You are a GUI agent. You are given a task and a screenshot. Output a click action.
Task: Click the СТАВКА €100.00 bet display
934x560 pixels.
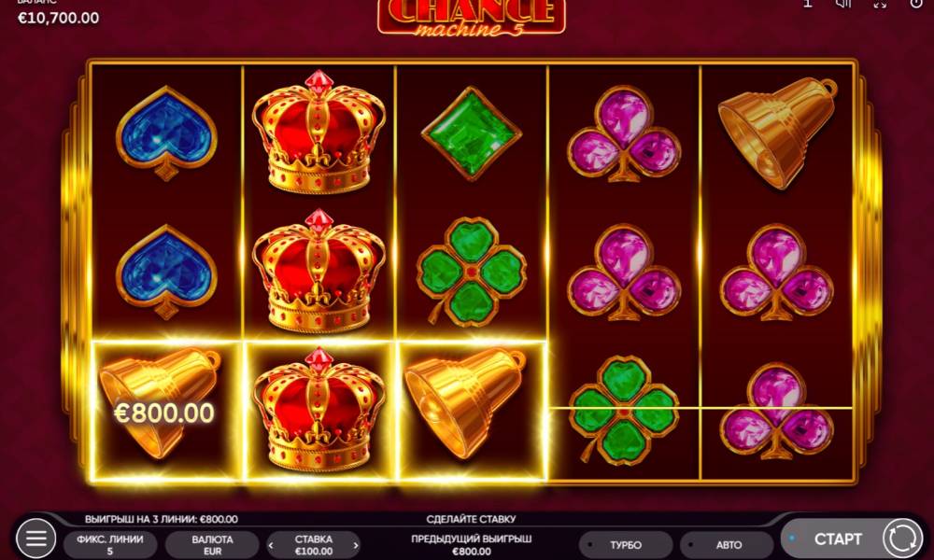[x=313, y=544]
